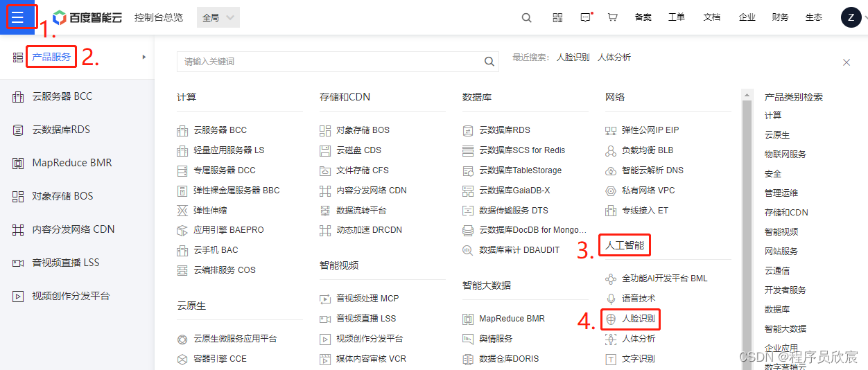
Task: Open 应用引擎 BAEPRO
Action: tap(229, 230)
